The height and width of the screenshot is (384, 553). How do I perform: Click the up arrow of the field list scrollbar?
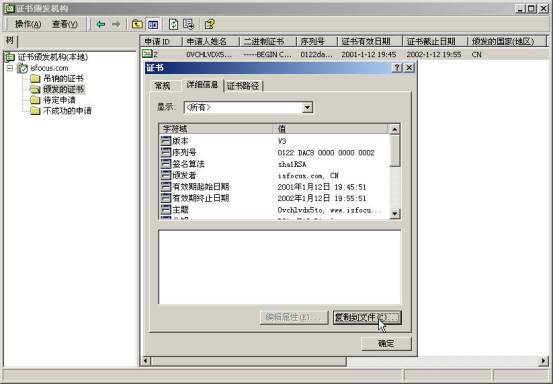coord(395,129)
